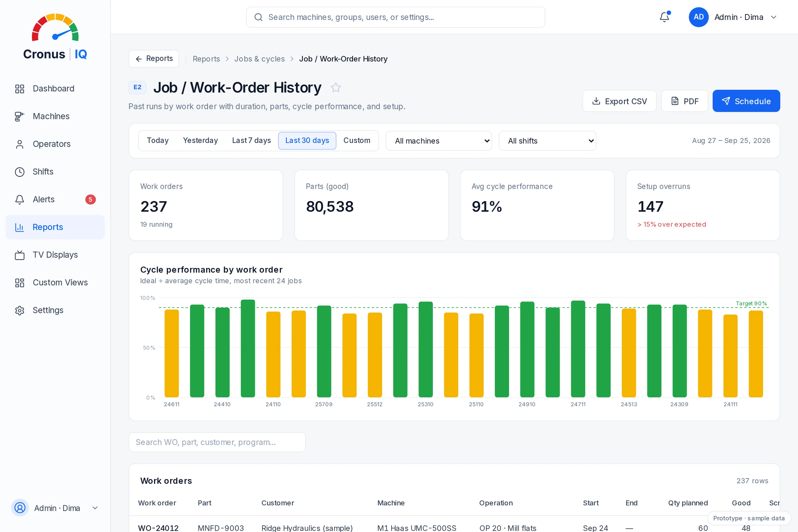
Task: Click the E2 report badge
Action: (137, 87)
